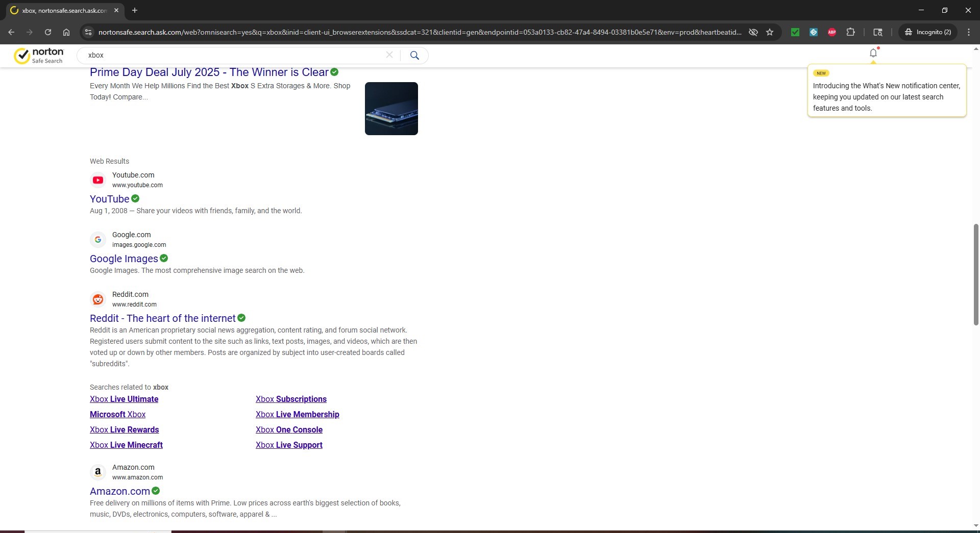Click the safe checkmark beside Amazon.com title
The image size is (980, 533).
click(x=156, y=491)
